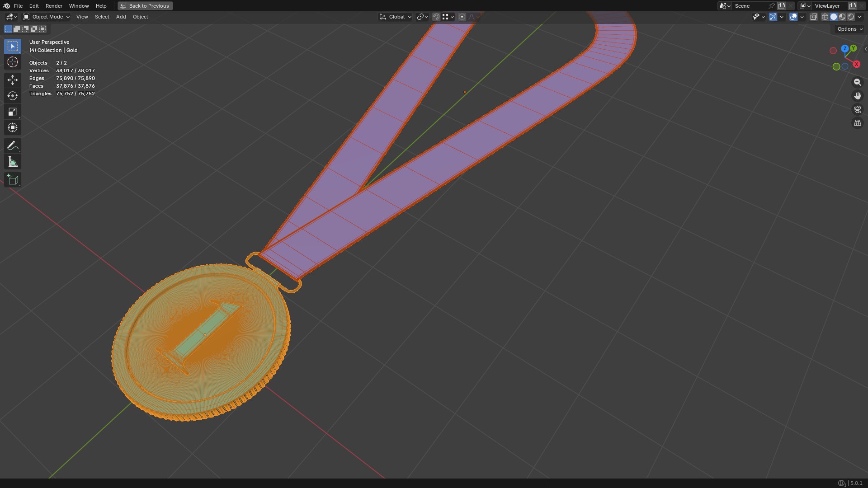868x488 pixels.
Task: Select the 3D Cursor tool
Action: click(13, 62)
